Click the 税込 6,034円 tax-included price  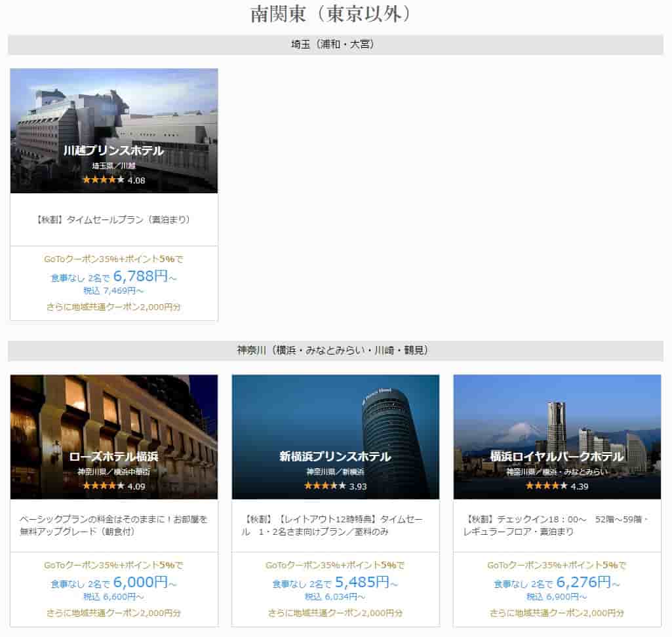point(335,597)
